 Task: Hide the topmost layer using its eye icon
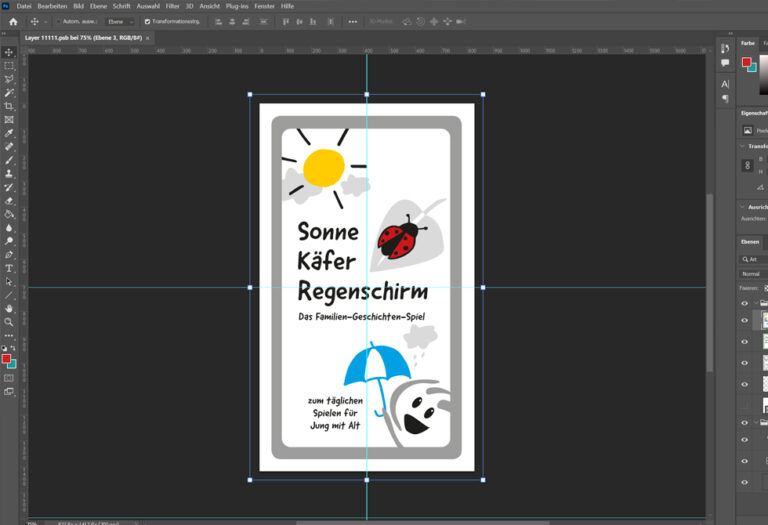(744, 303)
